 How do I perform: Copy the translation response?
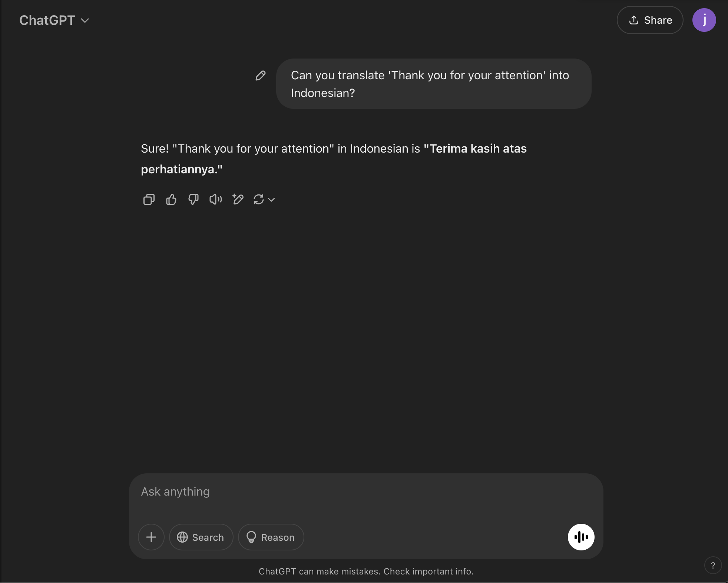point(149,199)
